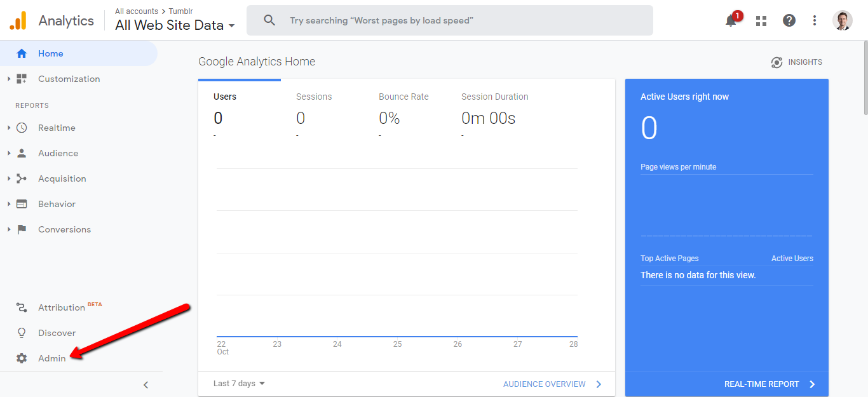Switch to the Bounce Rate tab

click(403, 97)
